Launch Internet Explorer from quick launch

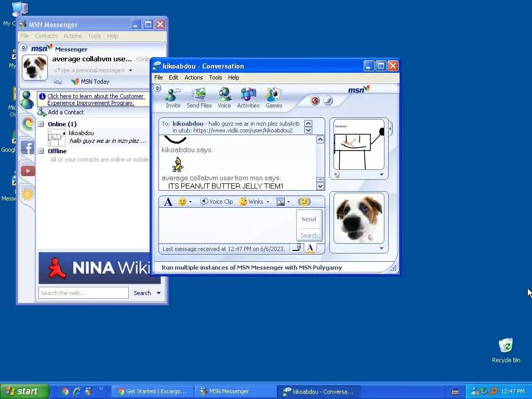pyautogui.click(x=77, y=391)
